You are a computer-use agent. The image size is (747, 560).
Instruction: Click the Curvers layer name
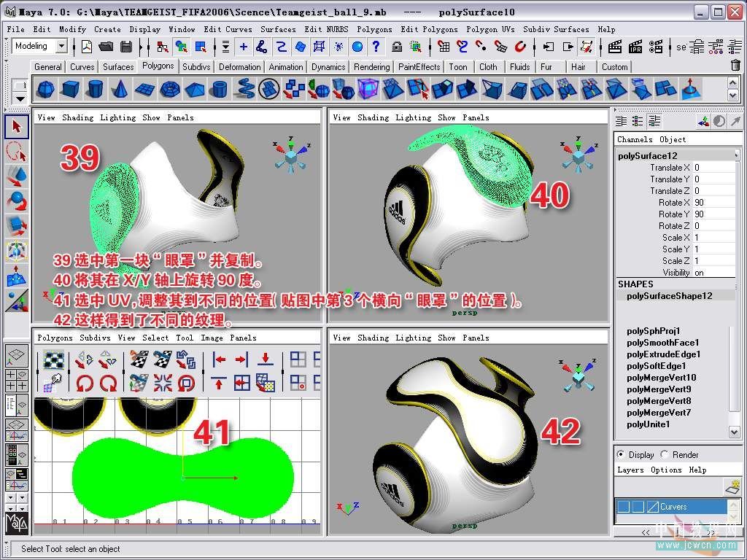tap(673, 507)
